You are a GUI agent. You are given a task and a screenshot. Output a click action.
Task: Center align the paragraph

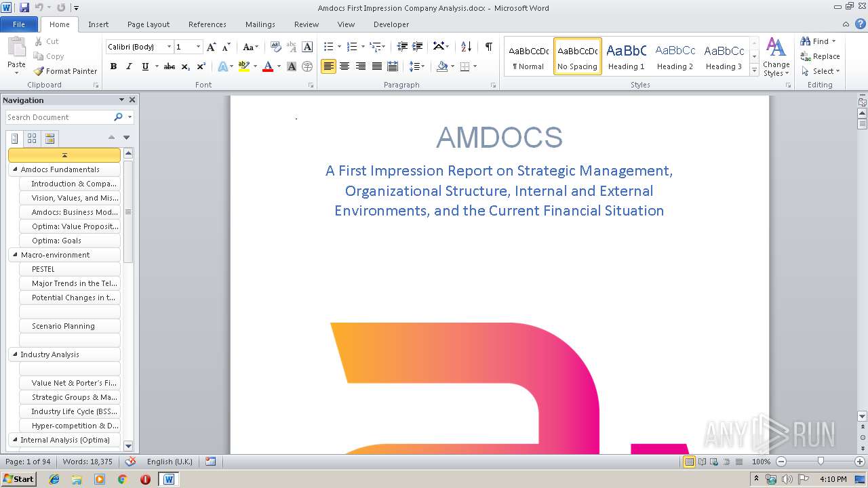pyautogui.click(x=344, y=66)
